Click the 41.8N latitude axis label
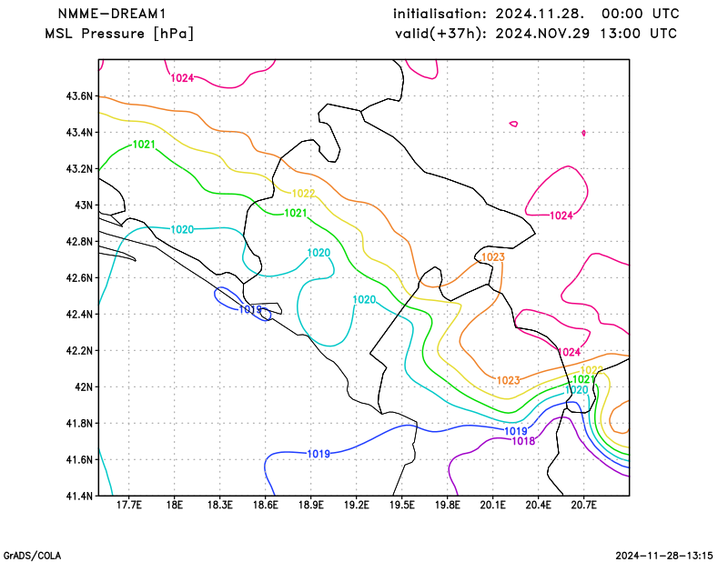Screen dimensions: 728x562 [79, 423]
